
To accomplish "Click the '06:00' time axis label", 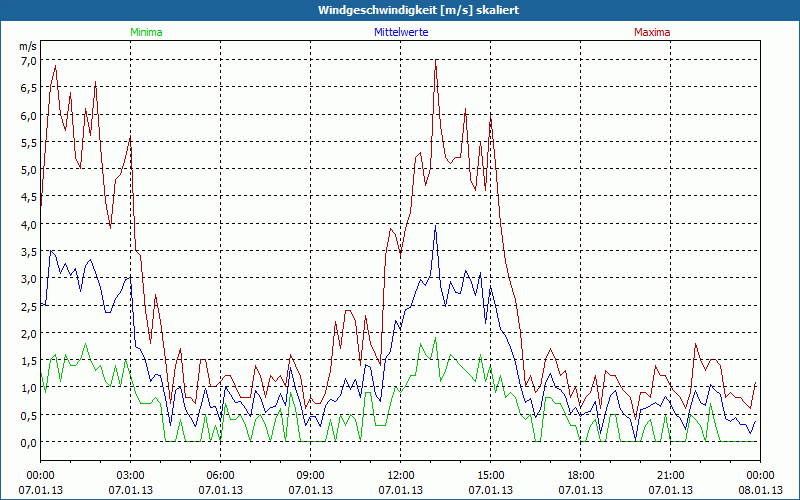I will click(x=220, y=476).
